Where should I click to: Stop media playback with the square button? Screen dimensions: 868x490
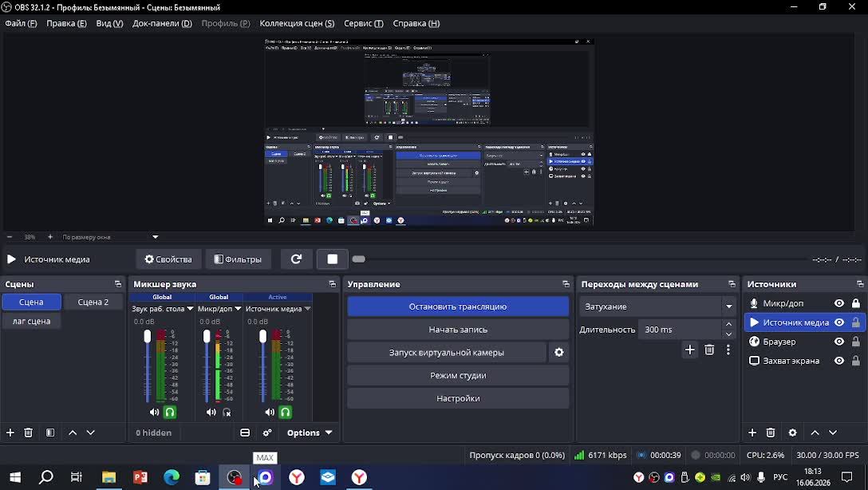pos(332,259)
